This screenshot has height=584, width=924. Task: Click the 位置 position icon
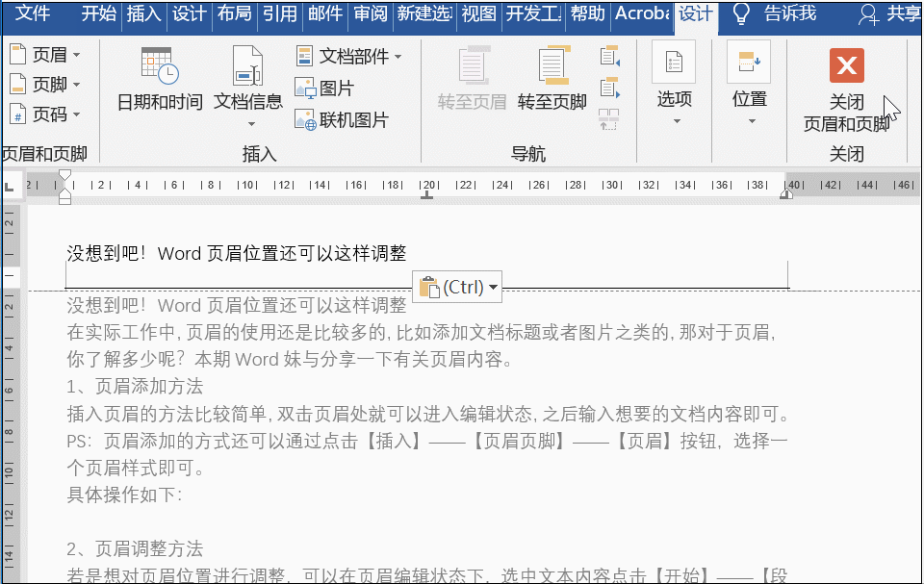[749, 62]
